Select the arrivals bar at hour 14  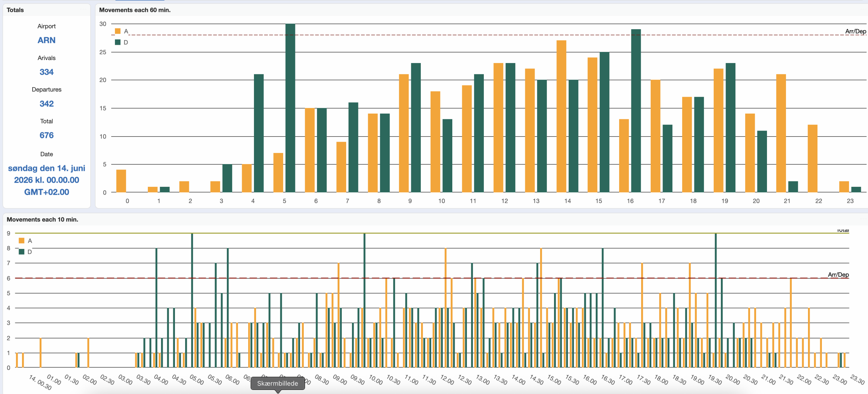pyautogui.click(x=561, y=116)
